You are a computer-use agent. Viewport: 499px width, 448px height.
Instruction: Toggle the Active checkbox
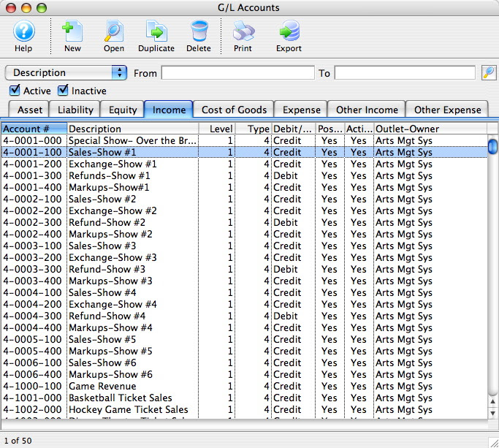(x=15, y=91)
